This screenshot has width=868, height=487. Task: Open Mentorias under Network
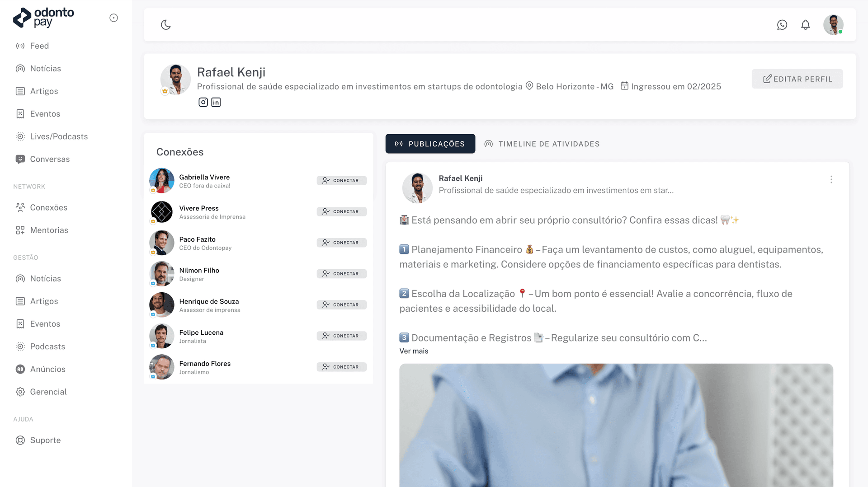[x=49, y=230]
